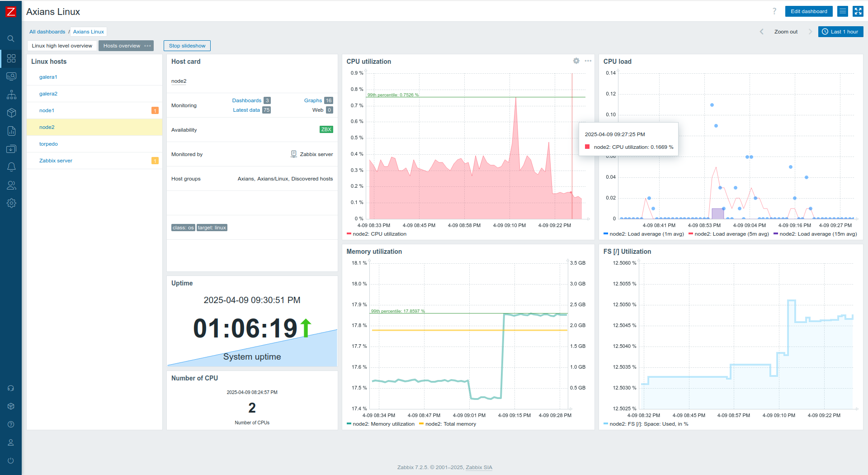This screenshot has height=475, width=868.
Task: Select the Hosts overview page tab
Action: 122,46
